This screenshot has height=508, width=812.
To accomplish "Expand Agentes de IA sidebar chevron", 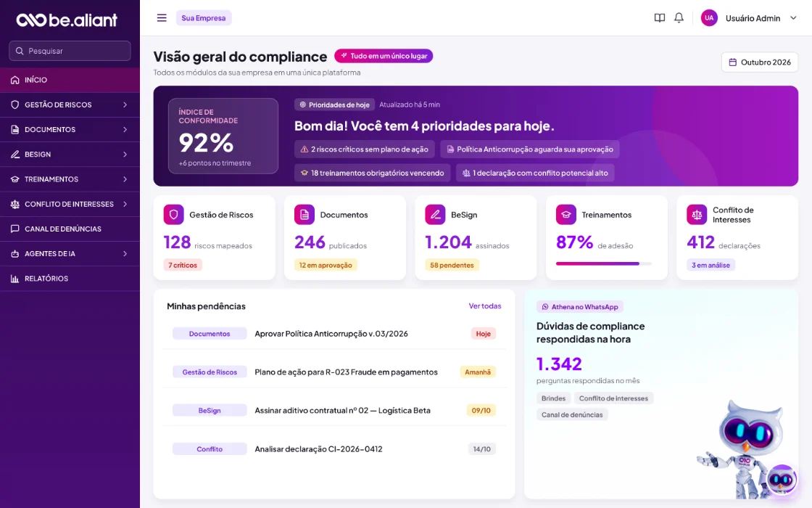I will 125,253.
